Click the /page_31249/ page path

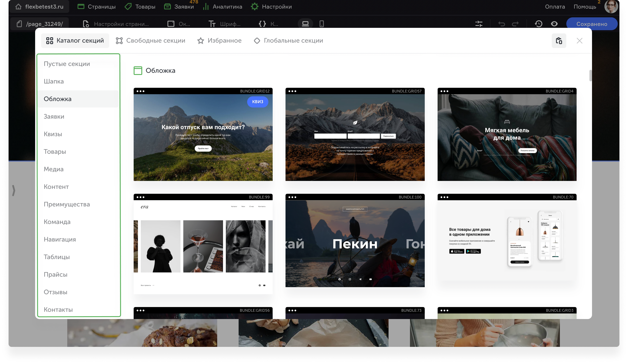point(40,24)
